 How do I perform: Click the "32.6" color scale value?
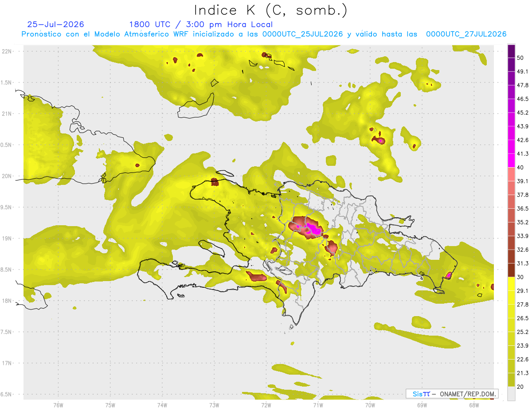pos(523,250)
